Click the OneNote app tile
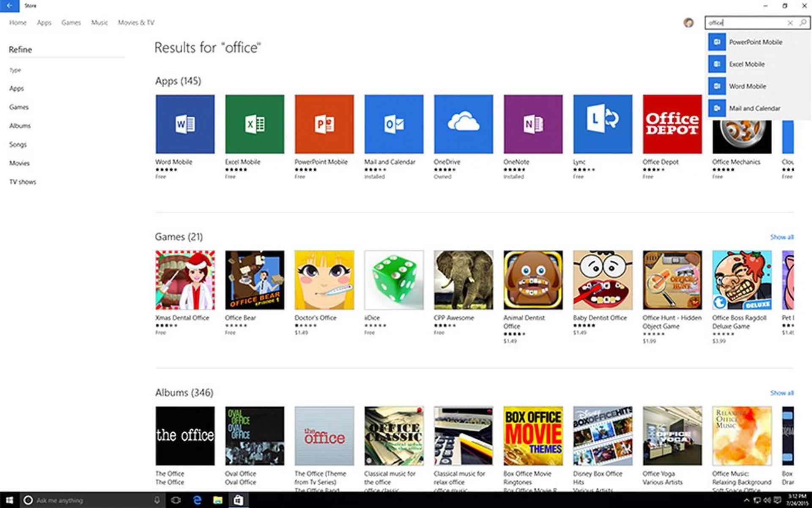 (533, 124)
